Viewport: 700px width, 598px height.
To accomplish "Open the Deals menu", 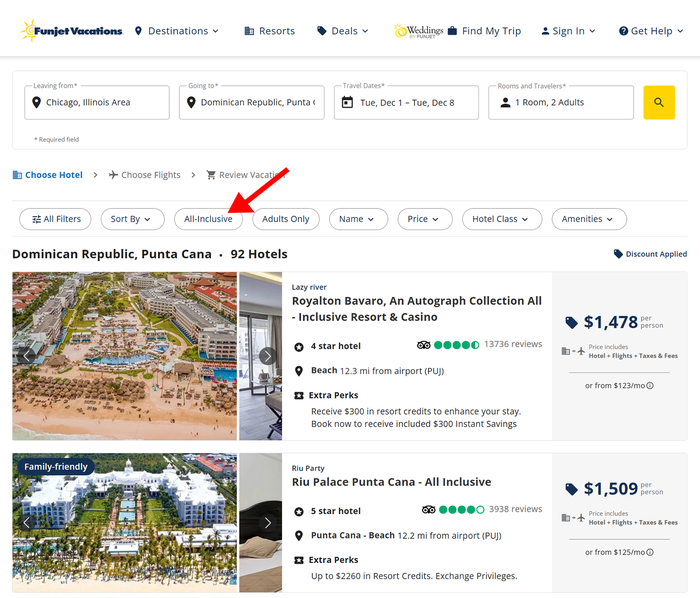I will (343, 31).
